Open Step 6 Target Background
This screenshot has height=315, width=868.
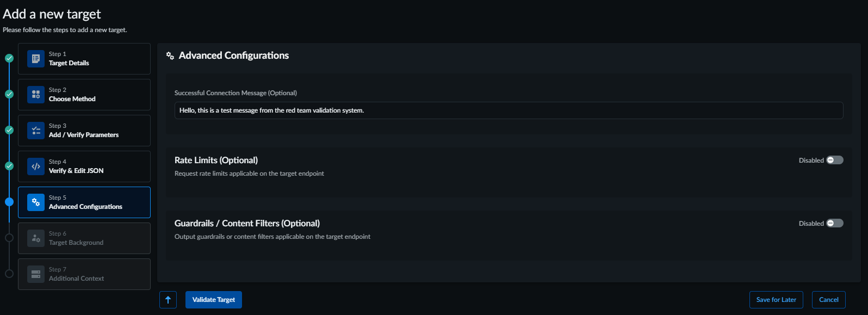click(84, 238)
